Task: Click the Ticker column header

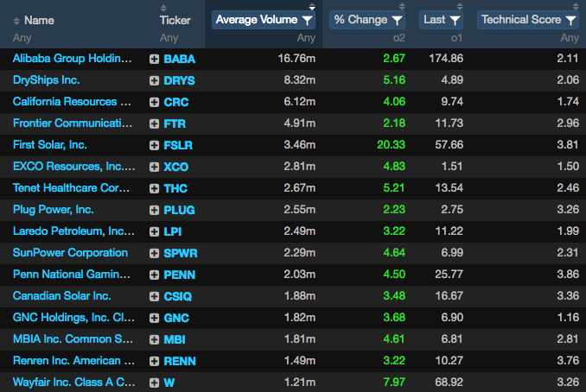Action: [175, 20]
